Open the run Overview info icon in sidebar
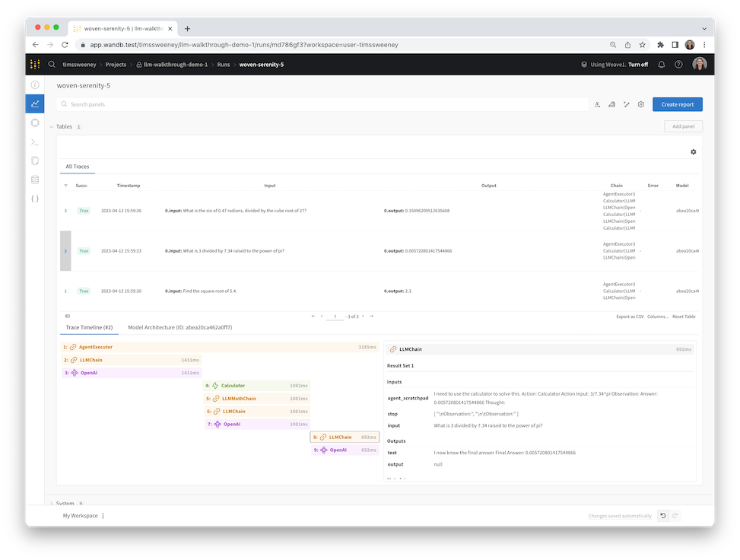 (x=35, y=84)
